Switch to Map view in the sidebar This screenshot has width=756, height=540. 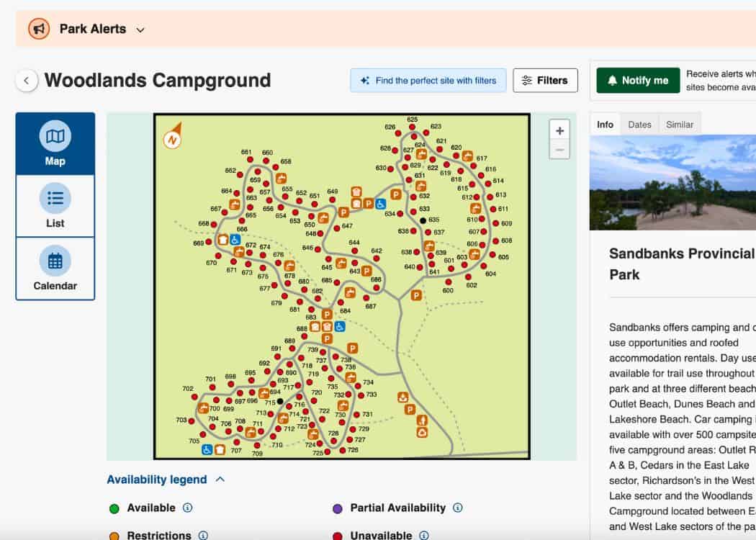coord(55,144)
